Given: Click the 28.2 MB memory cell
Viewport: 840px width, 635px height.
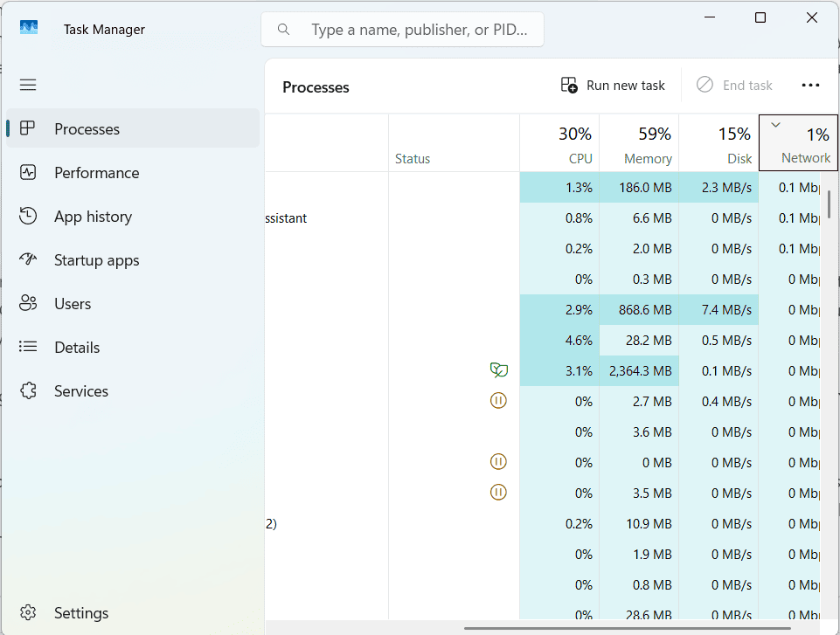Looking at the screenshot, I should (x=639, y=340).
